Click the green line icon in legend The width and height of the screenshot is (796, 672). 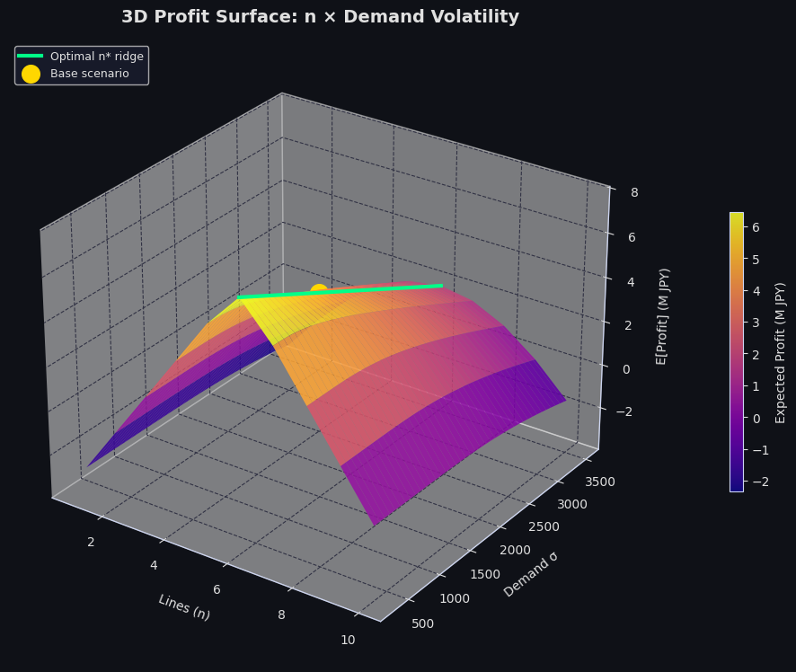click(31, 57)
